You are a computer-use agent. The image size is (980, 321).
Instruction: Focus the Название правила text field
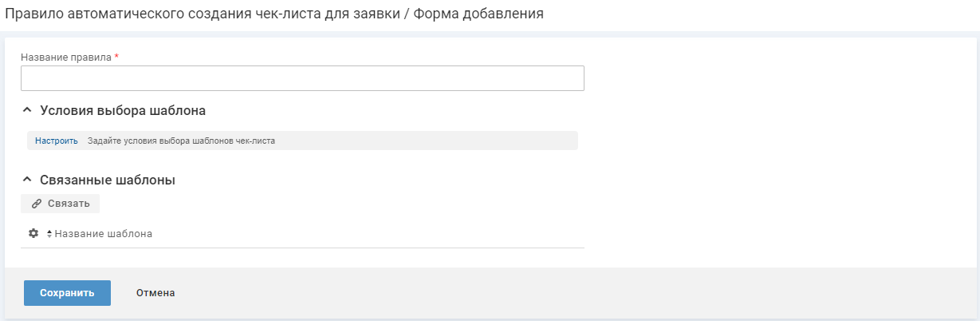302,78
